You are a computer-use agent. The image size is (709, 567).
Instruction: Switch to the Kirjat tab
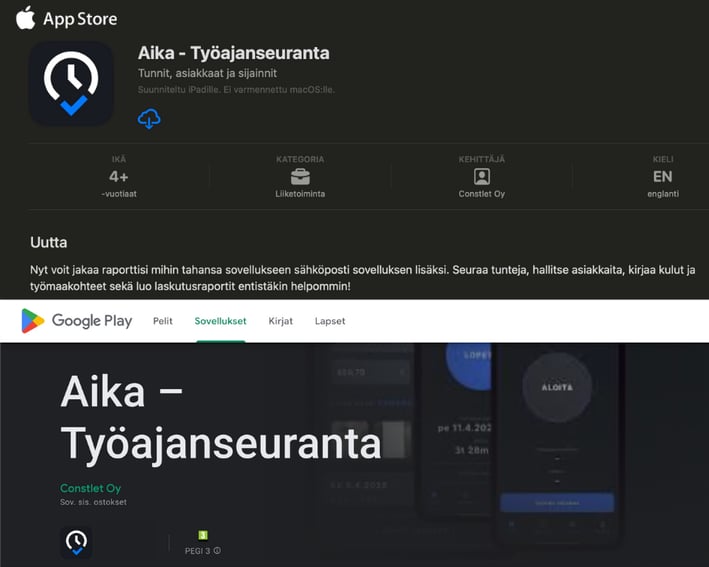[x=281, y=321]
